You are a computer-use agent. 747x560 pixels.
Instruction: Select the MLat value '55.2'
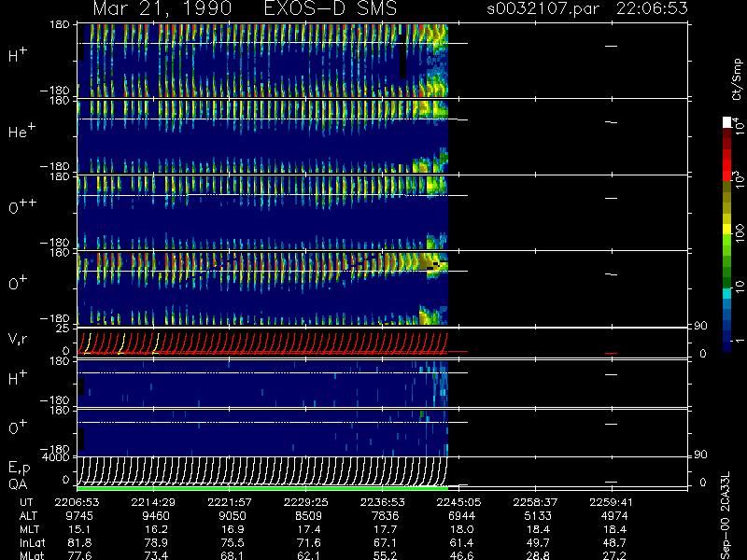coord(385,555)
